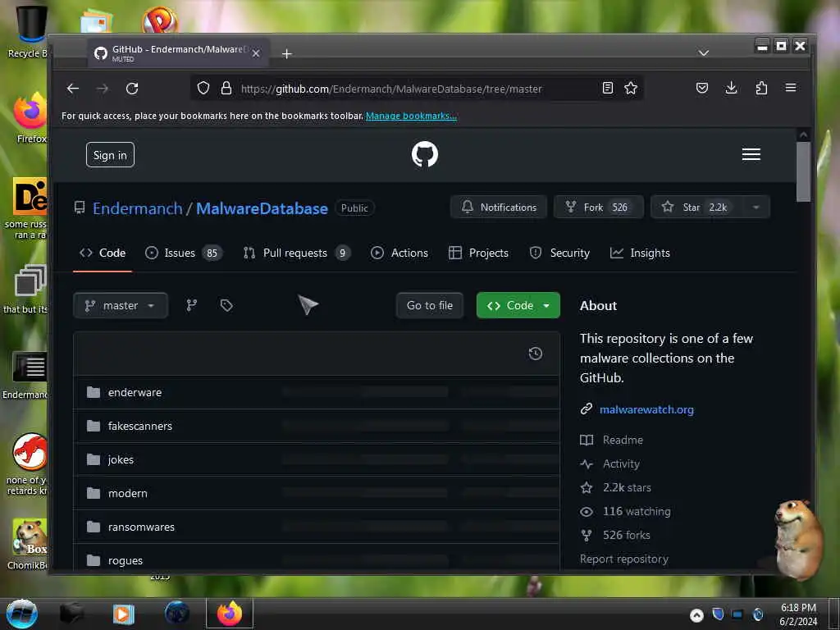Select the ChomikBox desktop icon
Image resolution: width=840 pixels, height=630 pixels.
28,544
